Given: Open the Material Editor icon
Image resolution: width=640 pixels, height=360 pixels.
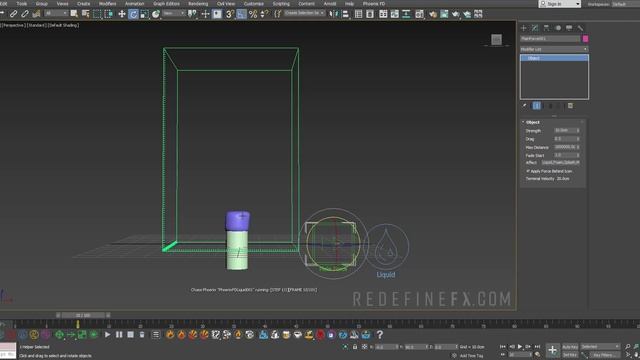Looking at the screenshot, I should pos(419,14).
